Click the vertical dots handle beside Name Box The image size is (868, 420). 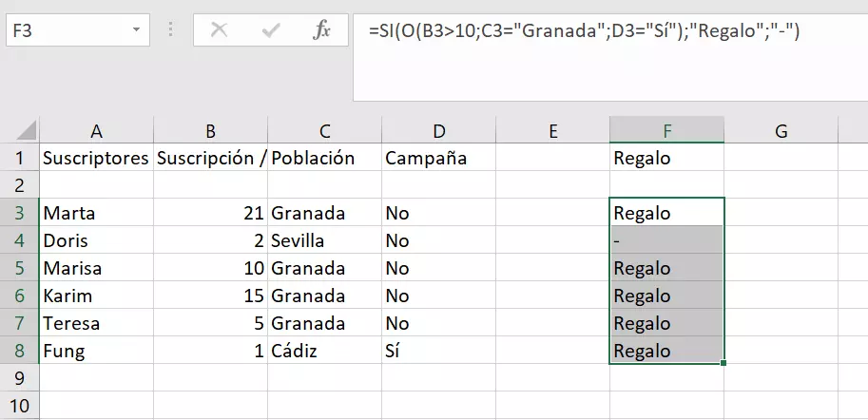170,29
